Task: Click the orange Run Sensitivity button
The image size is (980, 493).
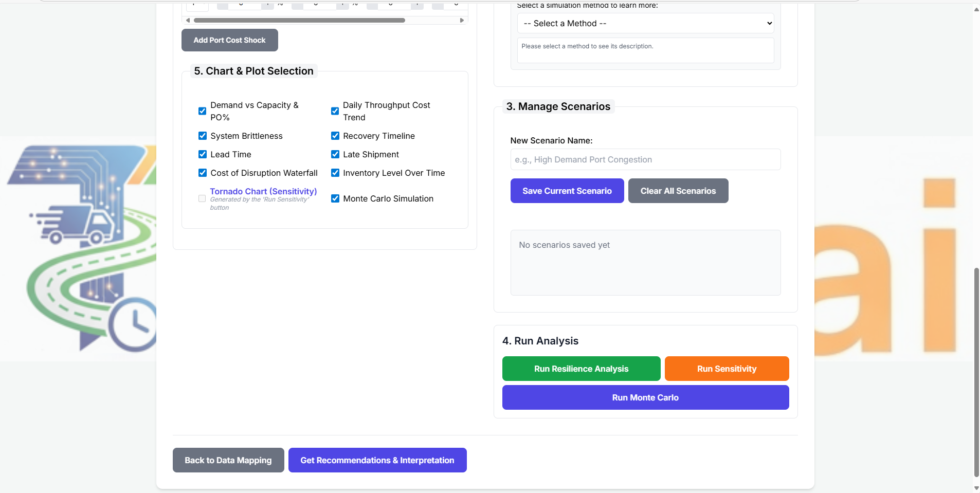Action: pos(727,369)
